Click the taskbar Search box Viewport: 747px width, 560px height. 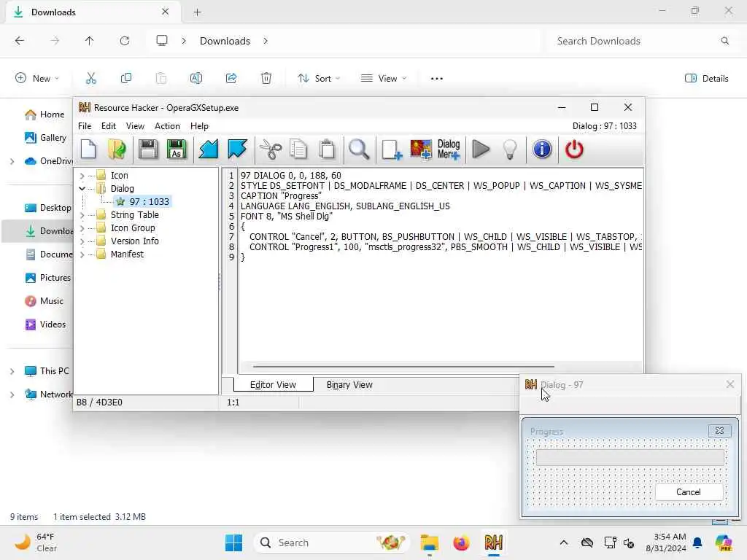click(x=332, y=542)
